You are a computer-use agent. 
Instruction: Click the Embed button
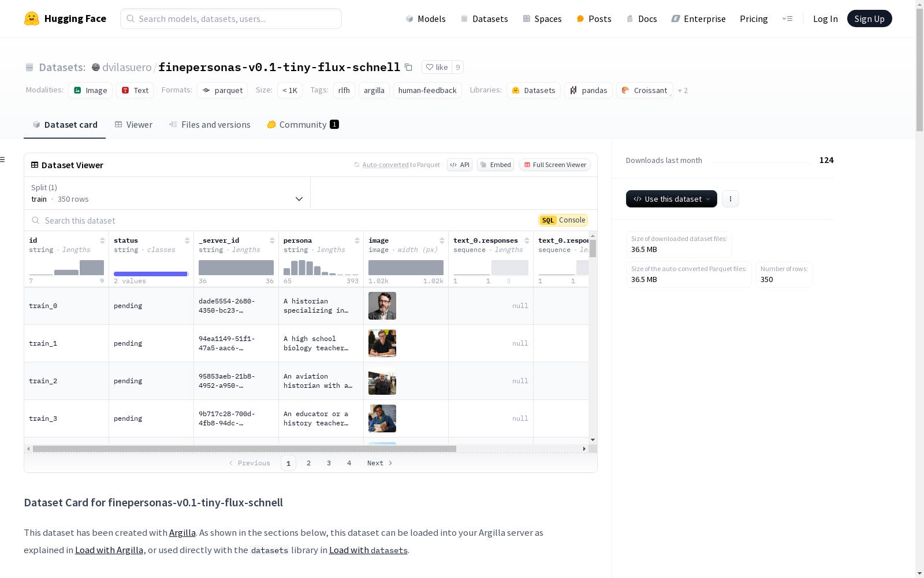[495, 165]
